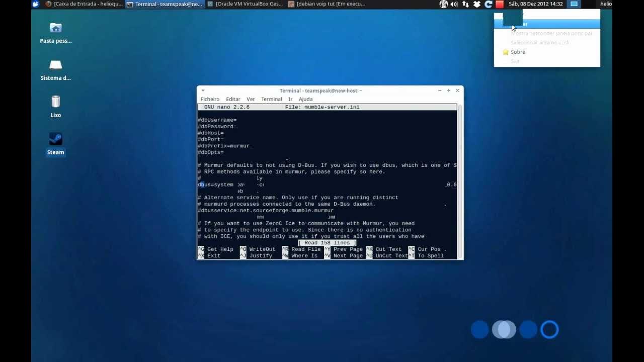644x362 pixels.
Task: Click the line #dbUsername=
Action: tap(217, 120)
